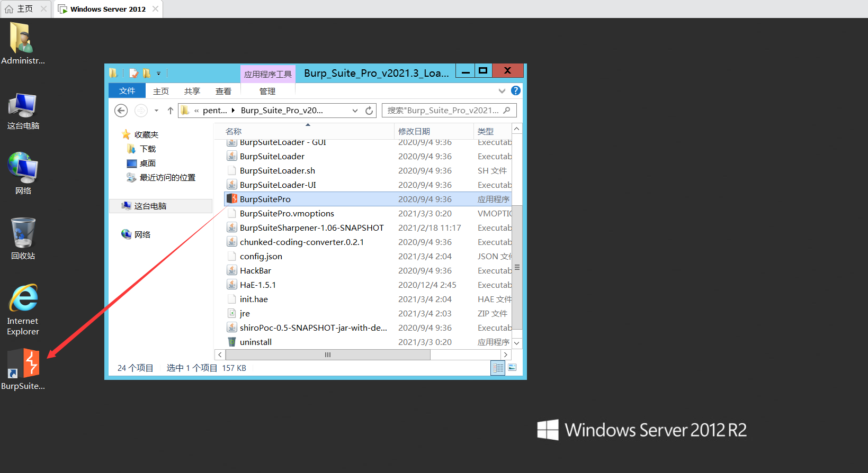The height and width of the screenshot is (473, 868).
Task: Click the New Folder quick-access icon in title bar
Action: point(146,73)
